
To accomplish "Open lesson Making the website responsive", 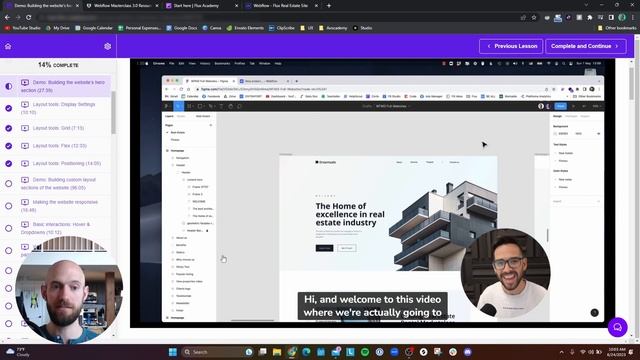I will 56,206.
